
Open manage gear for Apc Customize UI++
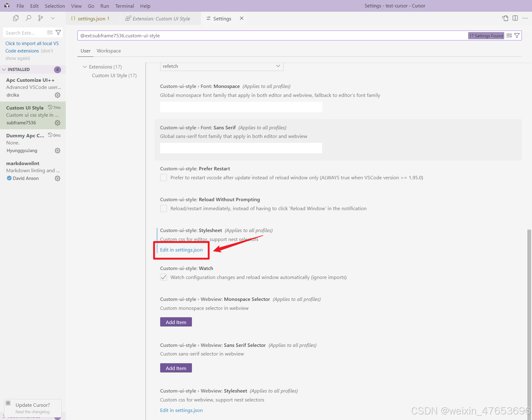point(57,95)
